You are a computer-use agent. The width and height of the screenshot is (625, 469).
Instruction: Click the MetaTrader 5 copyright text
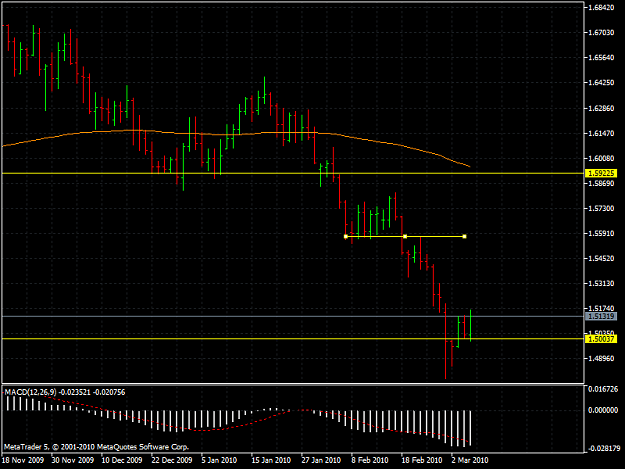coord(96,447)
